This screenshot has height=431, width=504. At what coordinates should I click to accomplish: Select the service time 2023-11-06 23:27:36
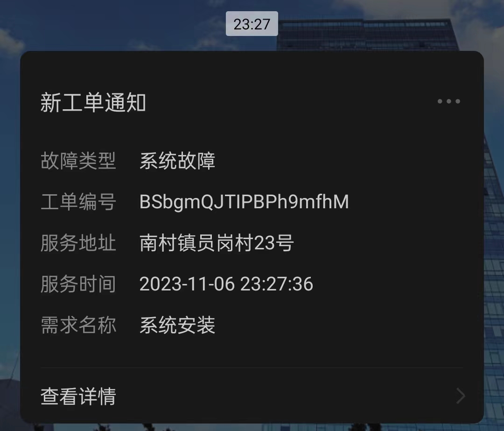(x=226, y=284)
